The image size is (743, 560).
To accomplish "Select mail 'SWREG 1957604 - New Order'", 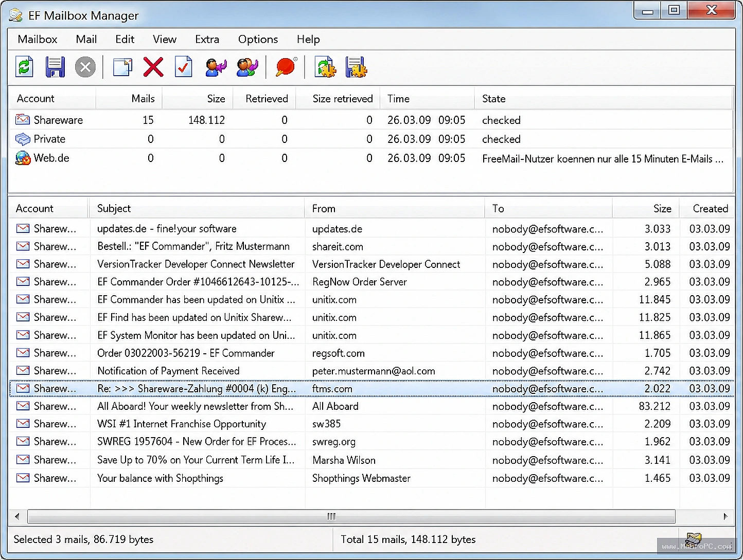I will point(197,441).
